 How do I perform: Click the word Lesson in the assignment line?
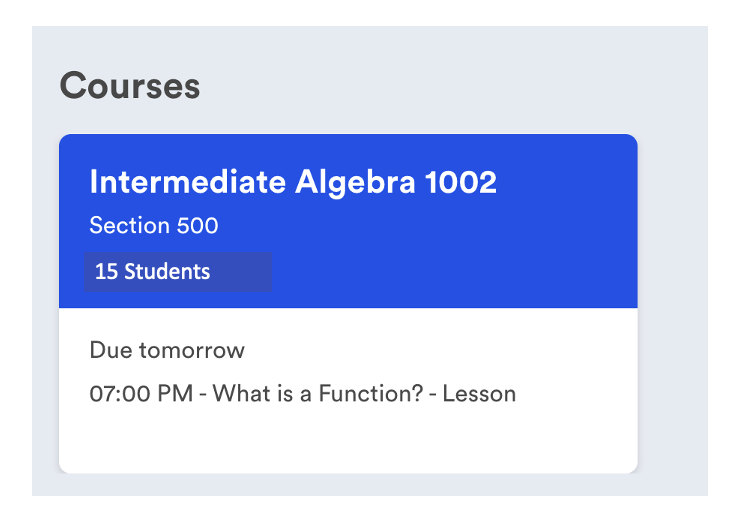coord(479,393)
